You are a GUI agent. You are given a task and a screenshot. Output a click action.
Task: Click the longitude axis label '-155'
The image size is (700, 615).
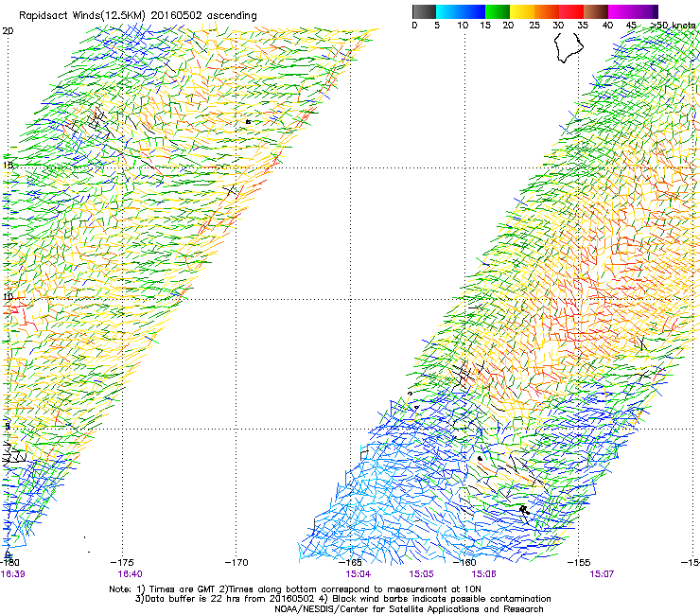pos(579,563)
